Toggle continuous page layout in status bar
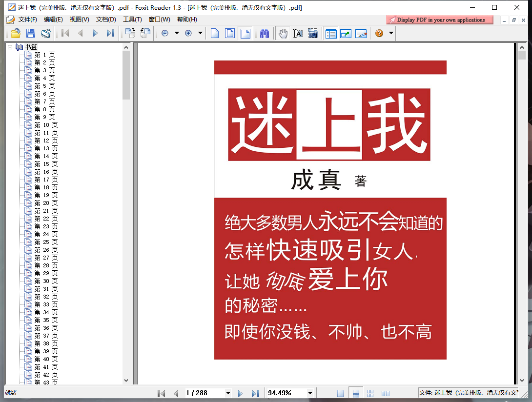Image resolution: width=532 pixels, height=402 pixels. pos(356,393)
